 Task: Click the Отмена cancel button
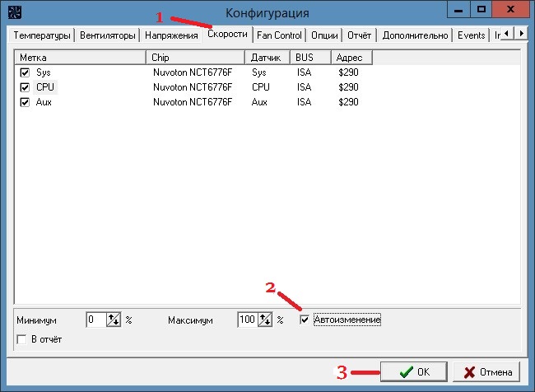(x=487, y=372)
